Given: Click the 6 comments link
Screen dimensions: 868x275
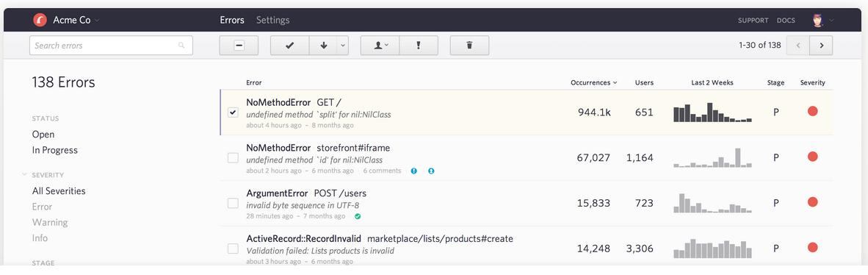Looking at the screenshot, I should (x=382, y=171).
